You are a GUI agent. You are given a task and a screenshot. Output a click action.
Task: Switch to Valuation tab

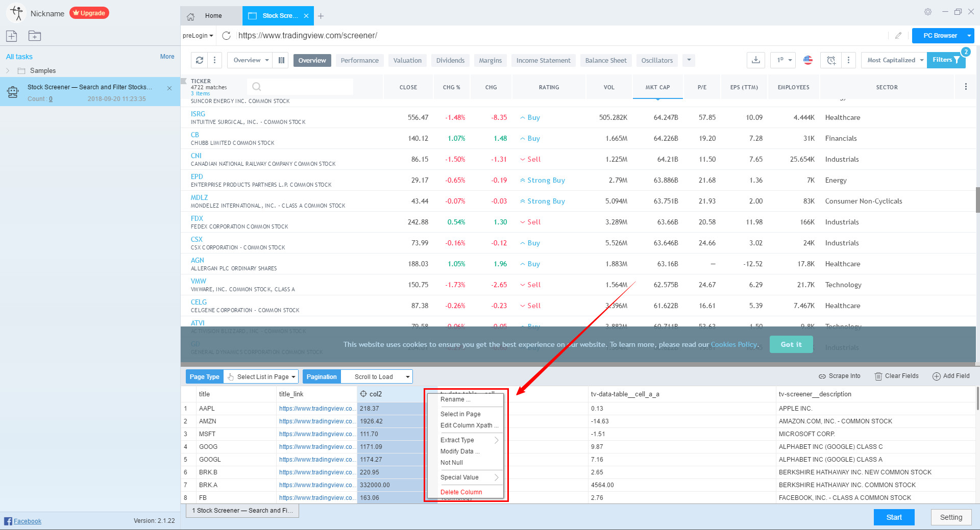click(407, 60)
